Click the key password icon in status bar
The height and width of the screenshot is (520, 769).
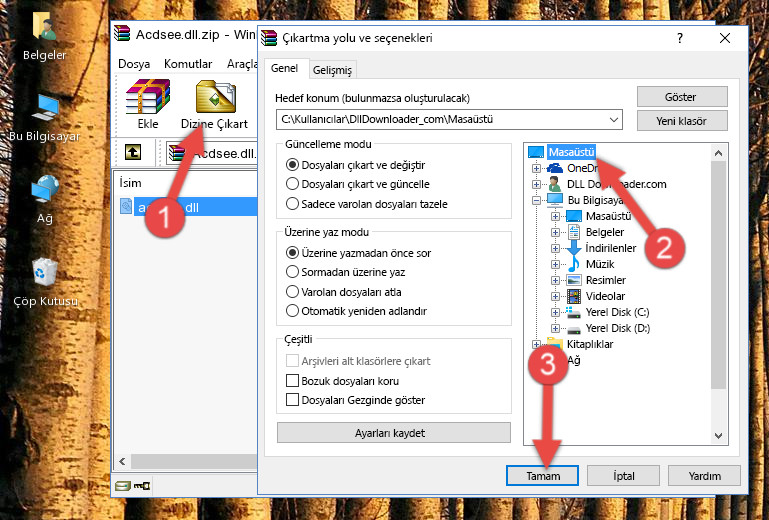click(x=142, y=486)
